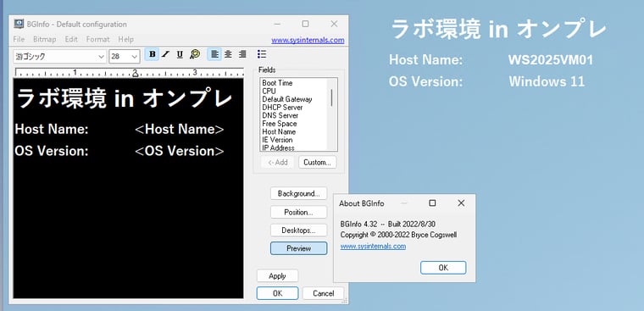
Task: Click the OS Version: label in editor
Action: pyautogui.click(x=52, y=151)
